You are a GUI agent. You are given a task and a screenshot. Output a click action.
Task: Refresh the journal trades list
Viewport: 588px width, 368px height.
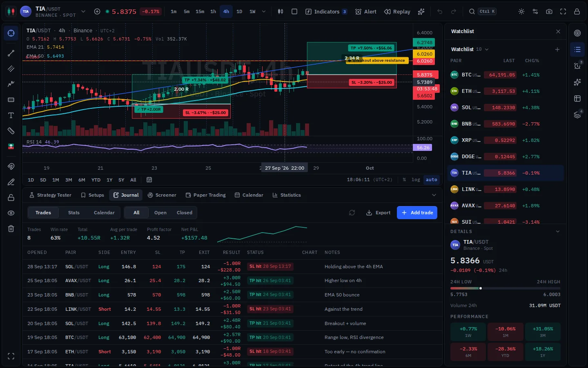352,213
